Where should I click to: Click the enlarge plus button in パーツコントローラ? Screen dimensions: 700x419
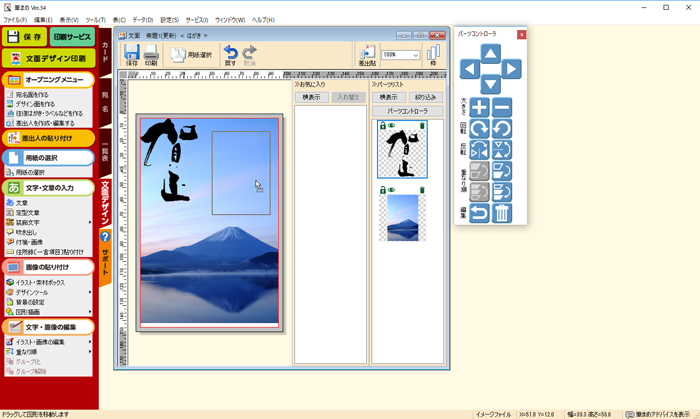pos(479,108)
